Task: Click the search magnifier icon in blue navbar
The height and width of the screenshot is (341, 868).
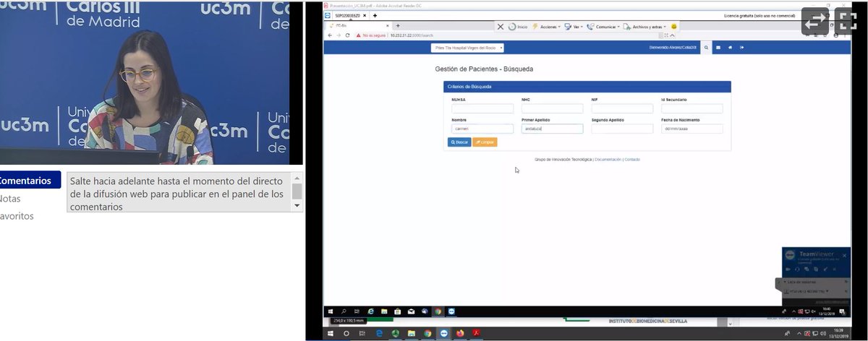Action: pos(706,48)
